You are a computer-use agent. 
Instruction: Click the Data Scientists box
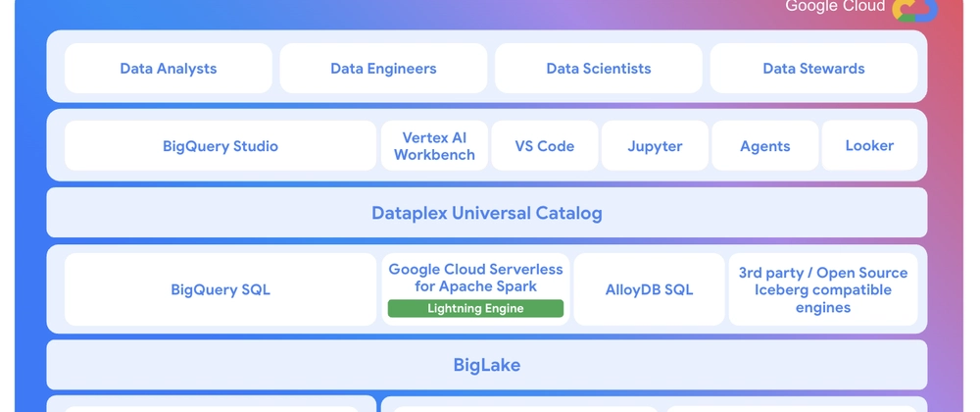(599, 68)
